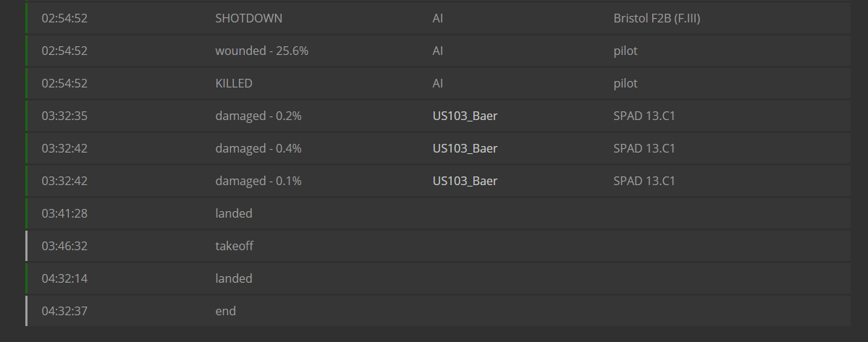Click the 'landed' event at 04:32:14
Viewport: 868px width, 342px height.
233,278
